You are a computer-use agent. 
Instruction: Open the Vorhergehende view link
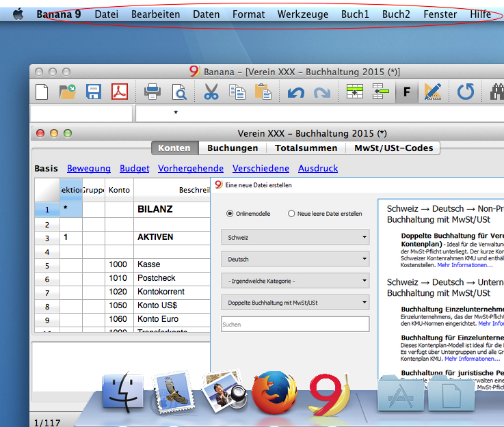pyautogui.click(x=191, y=169)
